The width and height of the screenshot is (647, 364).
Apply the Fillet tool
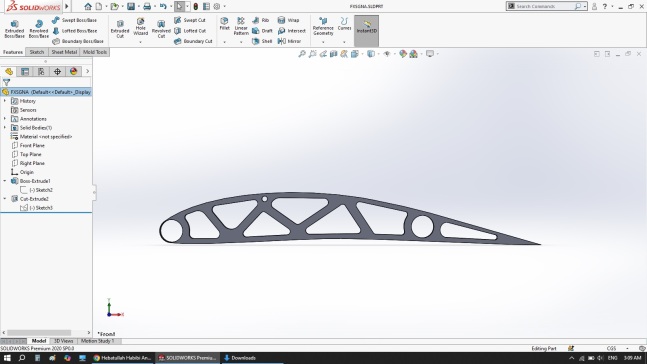[224, 24]
